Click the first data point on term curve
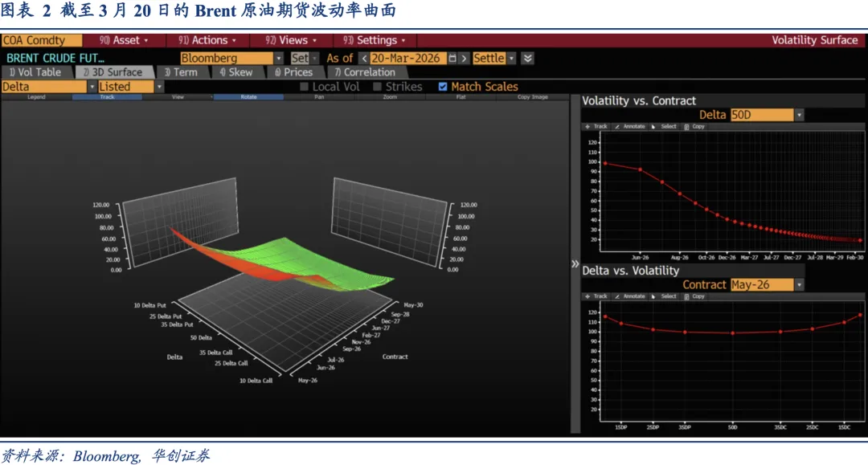The image size is (868, 465). pyautogui.click(x=605, y=164)
